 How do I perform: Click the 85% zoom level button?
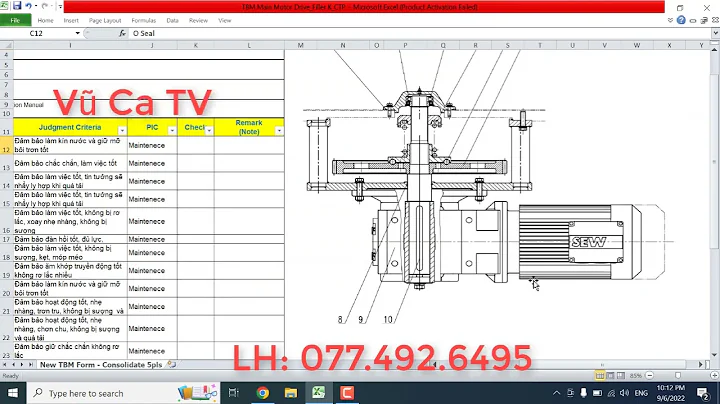point(636,376)
